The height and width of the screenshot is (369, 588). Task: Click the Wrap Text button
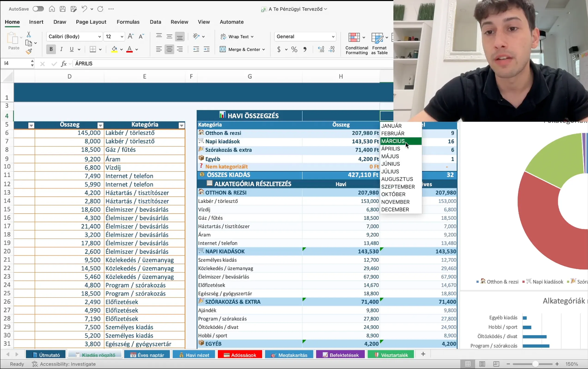click(237, 37)
